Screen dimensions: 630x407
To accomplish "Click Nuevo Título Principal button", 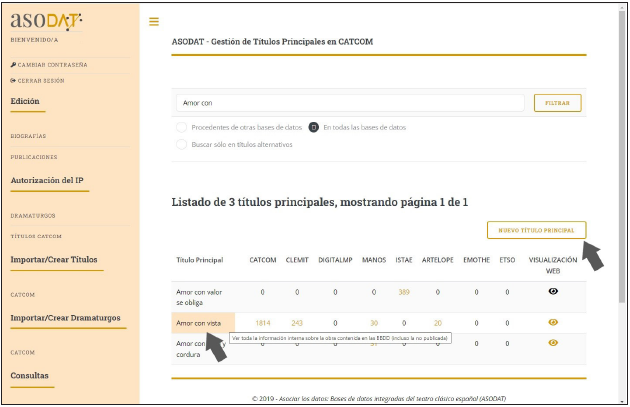I will [535, 230].
